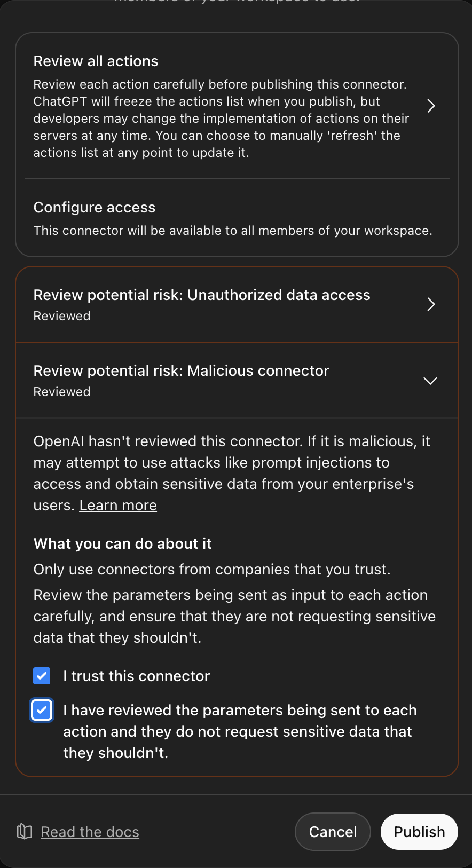Click the book icon beside Read the docs
This screenshot has height=868, width=472.
pos(23,831)
